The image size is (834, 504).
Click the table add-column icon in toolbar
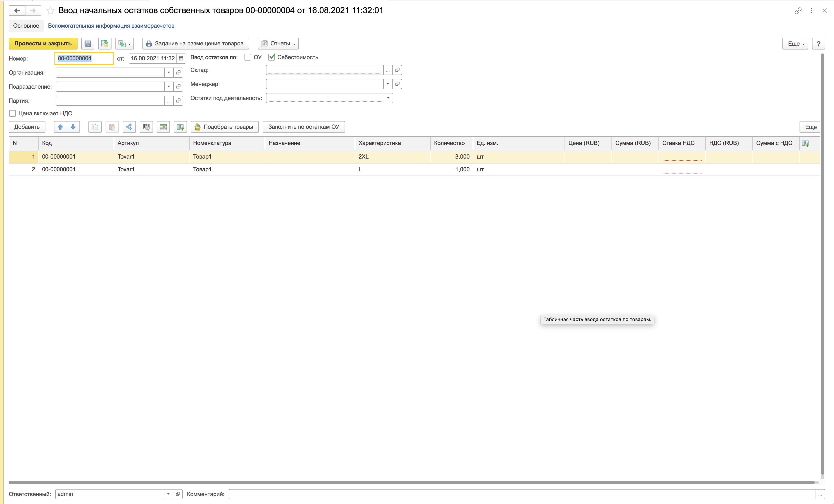180,127
